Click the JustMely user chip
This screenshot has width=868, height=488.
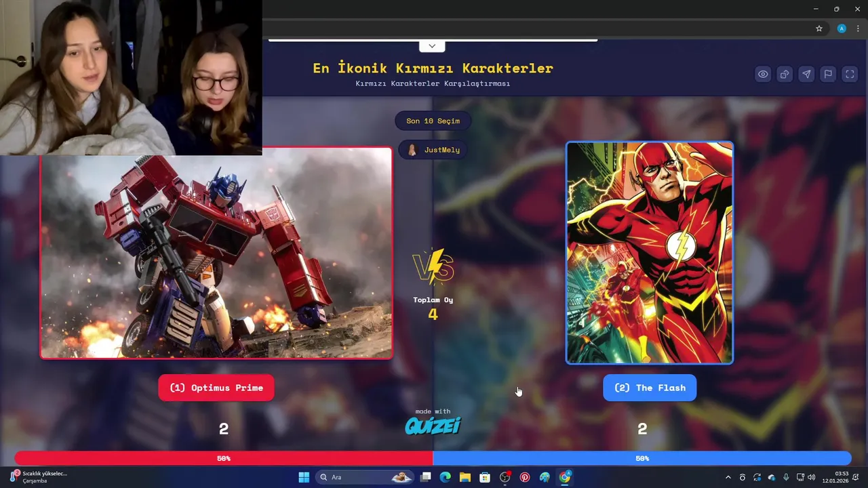point(433,150)
